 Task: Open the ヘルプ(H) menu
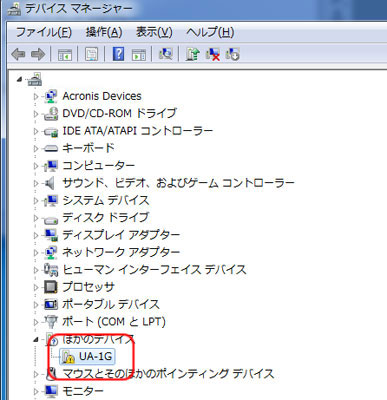(x=210, y=32)
